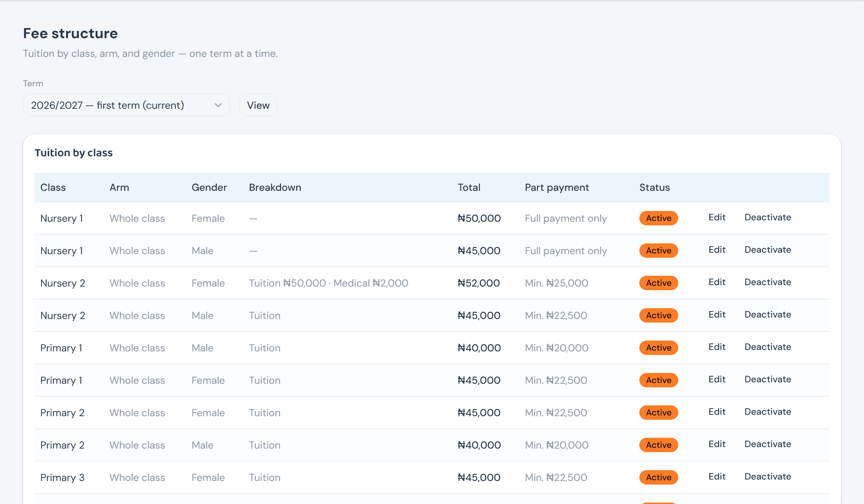Click the Breakdown column header
The image size is (864, 504).
275,187
